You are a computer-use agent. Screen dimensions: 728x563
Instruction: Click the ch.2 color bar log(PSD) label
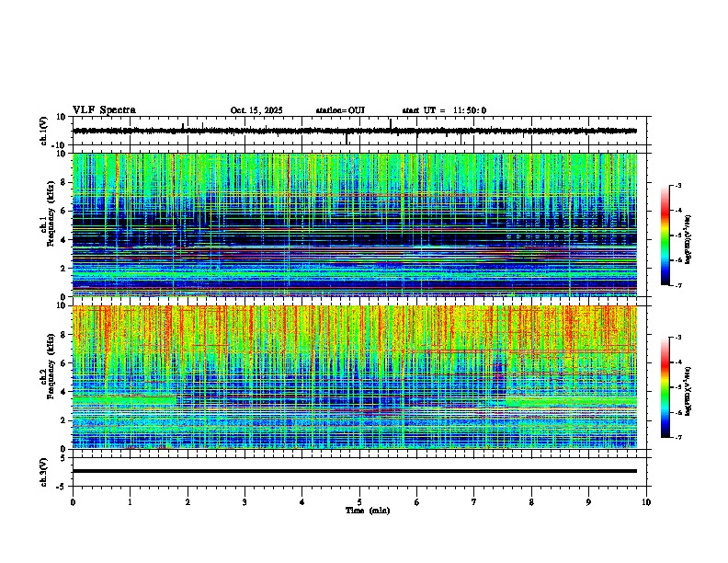pos(688,392)
